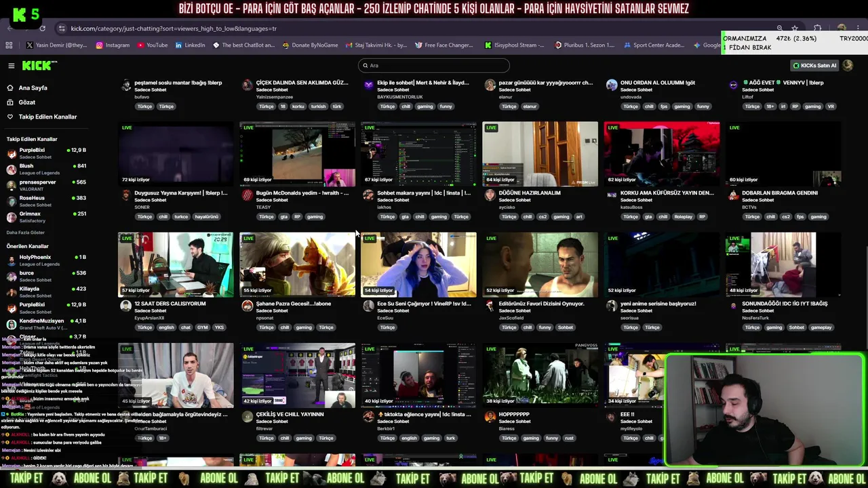Click streamer avatar beside HOPPPPPPP stream
Screen dimensions: 868x488
490,417
